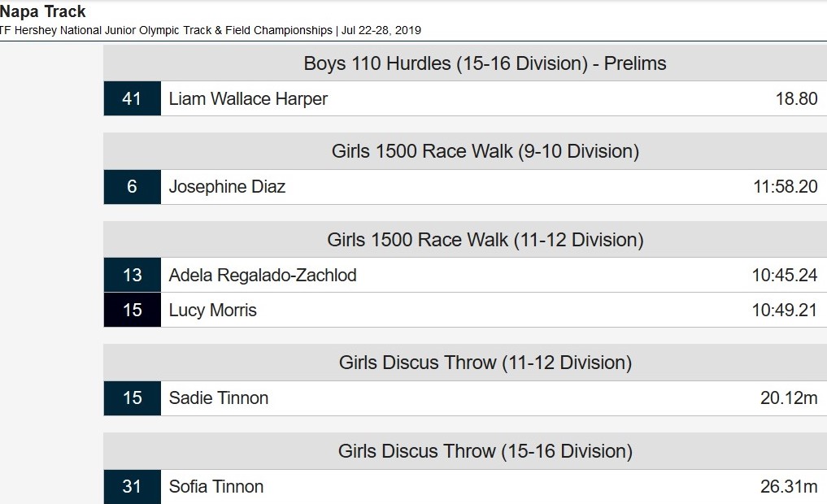This screenshot has width=827, height=504.
Task: Click the place badge 41
Action: pyautogui.click(x=133, y=98)
